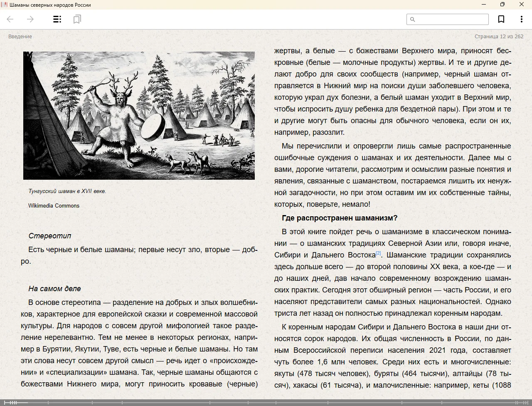Viewport: 532px width, 406px height.
Task: Open footnote link [2]
Action: pyautogui.click(x=378, y=253)
